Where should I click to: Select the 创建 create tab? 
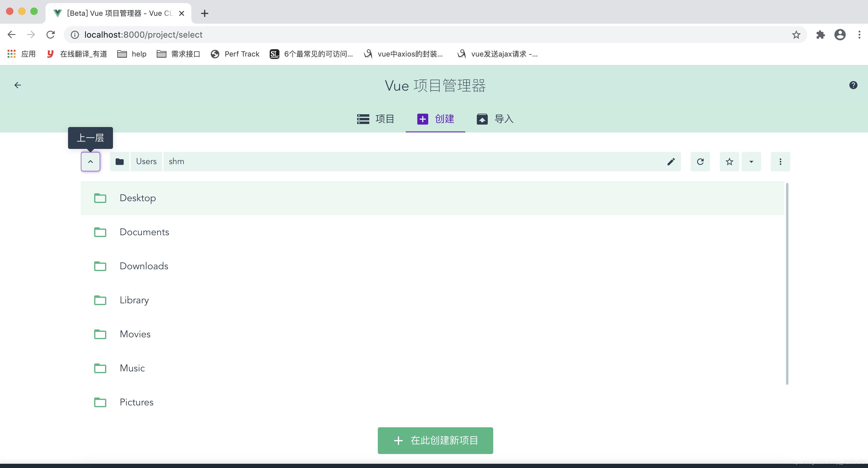[x=435, y=119]
